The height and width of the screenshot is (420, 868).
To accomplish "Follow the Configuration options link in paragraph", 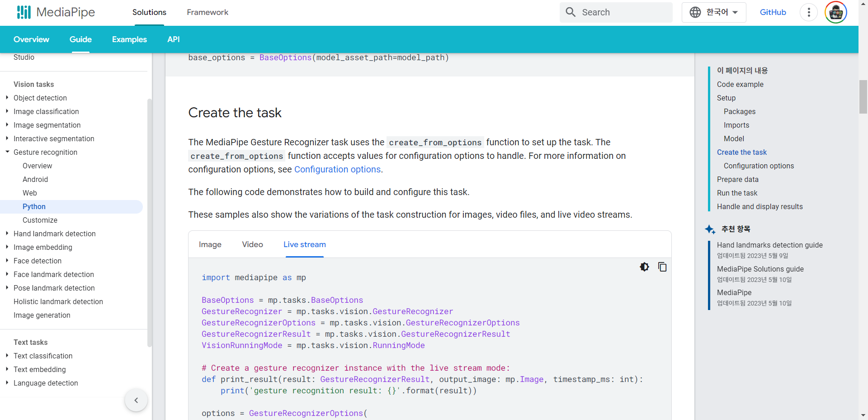I will 337,169.
